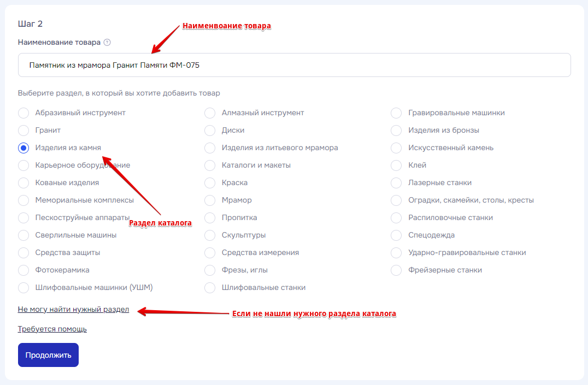This screenshot has width=588, height=385.
Task: Choose the Фрейзерные станки option
Action: (x=397, y=270)
